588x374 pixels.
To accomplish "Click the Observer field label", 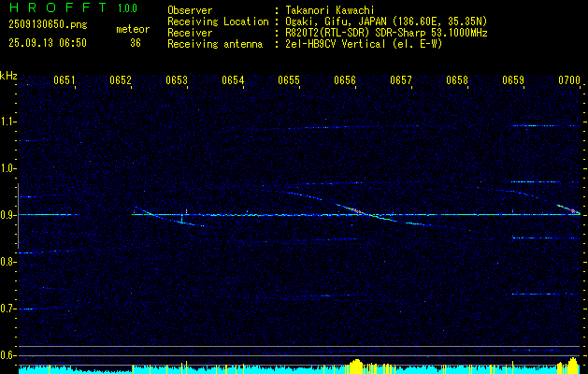I will [x=190, y=11].
